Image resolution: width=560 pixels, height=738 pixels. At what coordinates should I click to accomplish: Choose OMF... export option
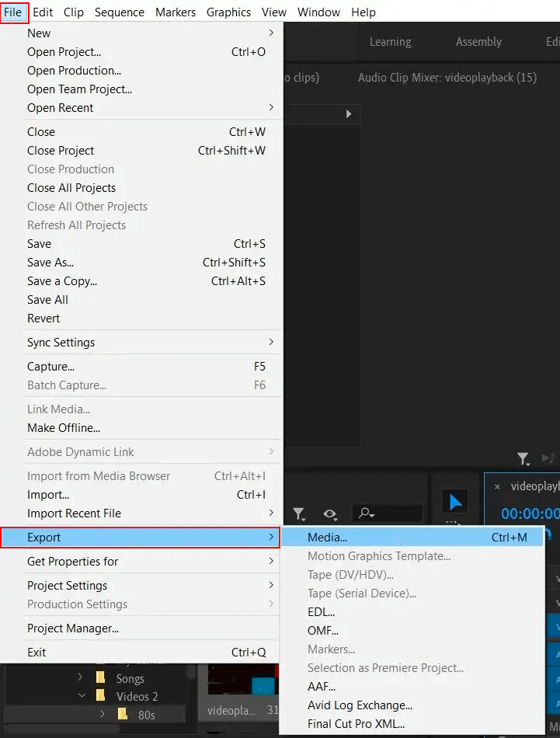412,631
